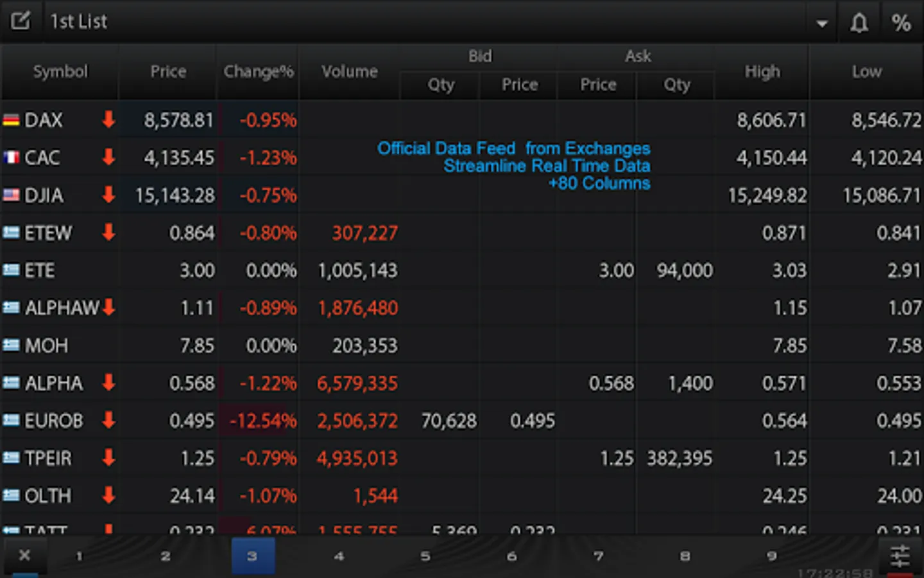Screen dimensions: 924x578
Task: Click the EUROB change -12.54%
Action: (263, 421)
